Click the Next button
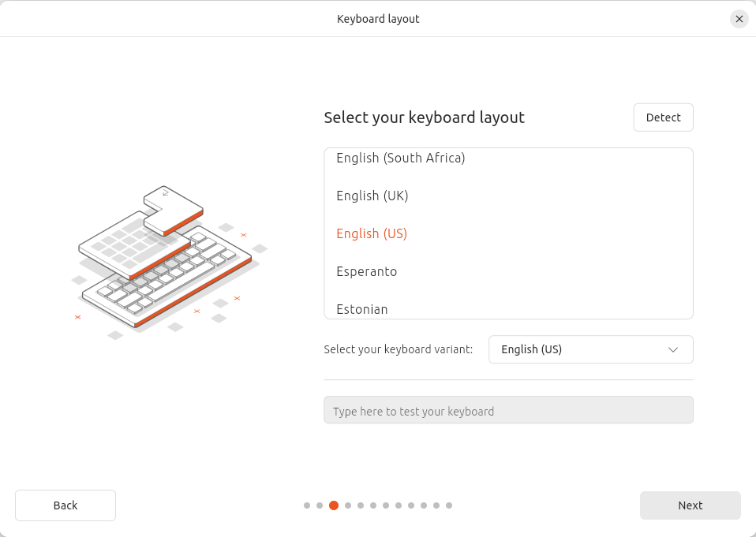This screenshot has height=537, width=756. (690, 505)
